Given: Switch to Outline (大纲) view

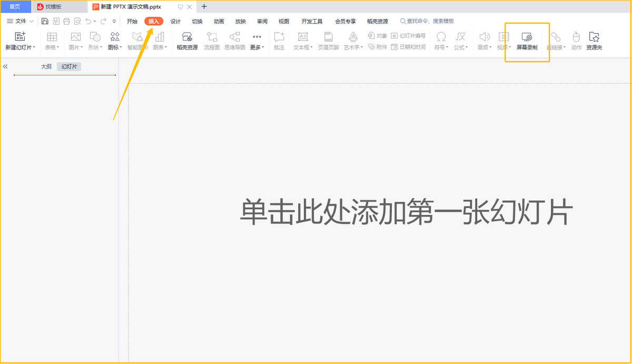Looking at the screenshot, I should pos(46,67).
